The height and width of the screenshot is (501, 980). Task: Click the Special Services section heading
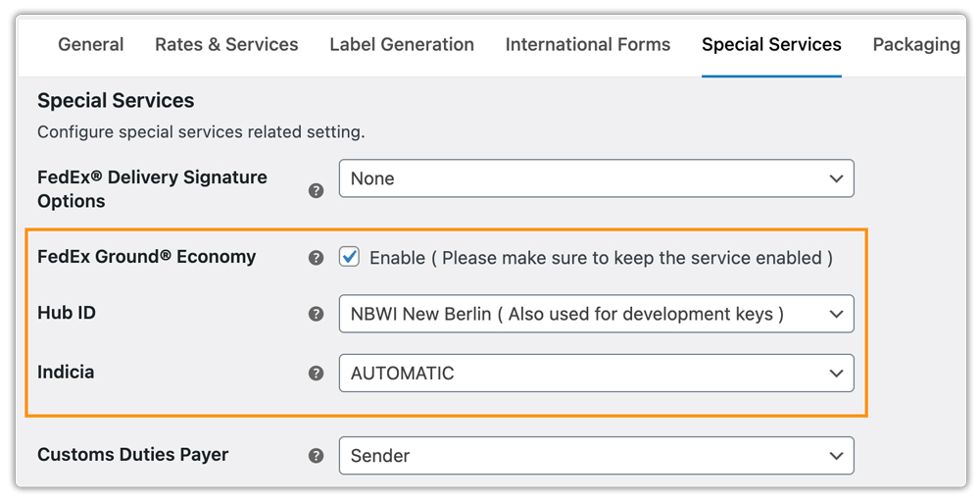116,101
